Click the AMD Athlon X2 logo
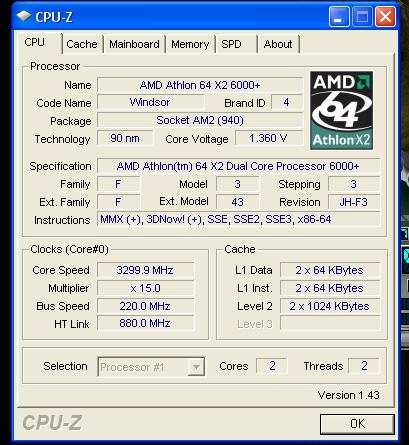The height and width of the screenshot is (445, 409). [x=341, y=110]
